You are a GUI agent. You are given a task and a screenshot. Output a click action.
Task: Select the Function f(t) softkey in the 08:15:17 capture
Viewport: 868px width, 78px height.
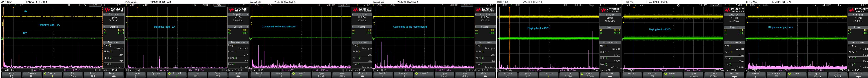[11, 75]
